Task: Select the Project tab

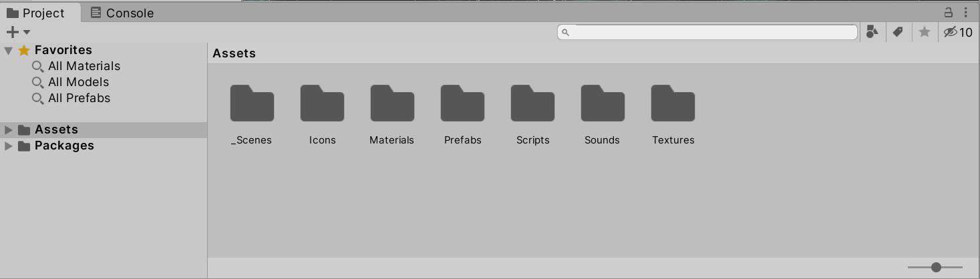Action: (36, 13)
